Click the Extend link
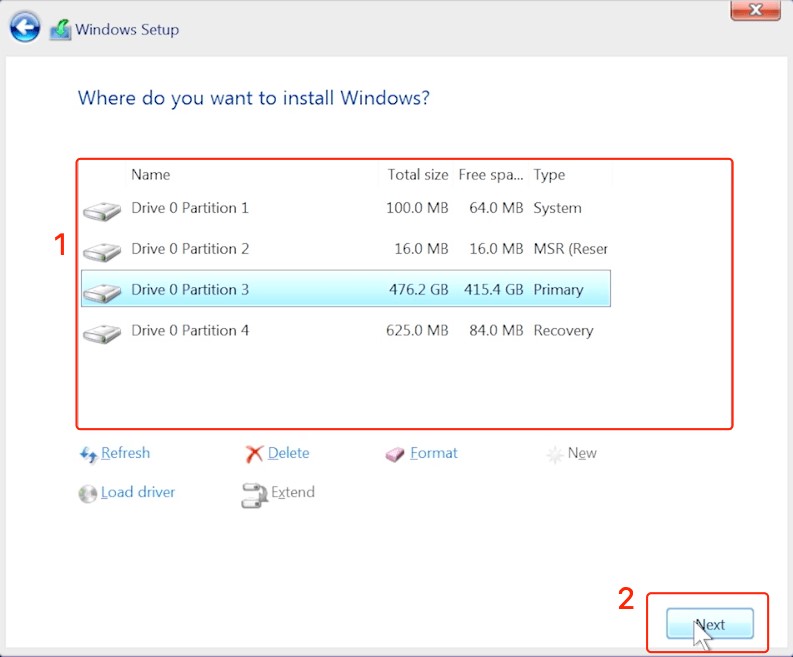This screenshot has height=657, width=793. 293,492
